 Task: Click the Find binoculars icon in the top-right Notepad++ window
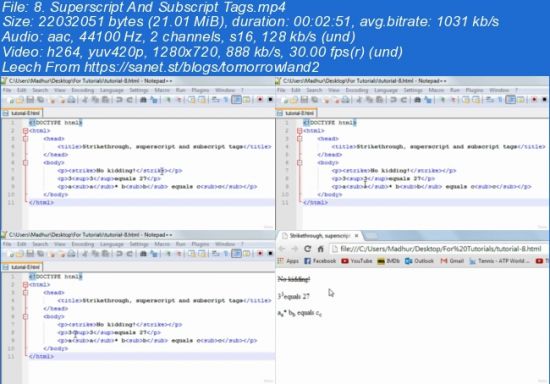(417, 100)
